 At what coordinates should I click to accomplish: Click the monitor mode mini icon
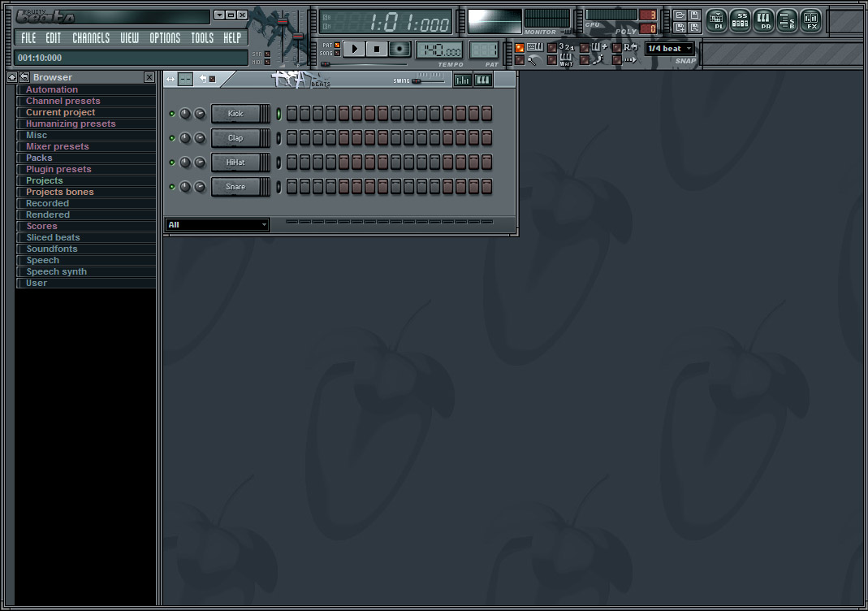click(x=566, y=32)
